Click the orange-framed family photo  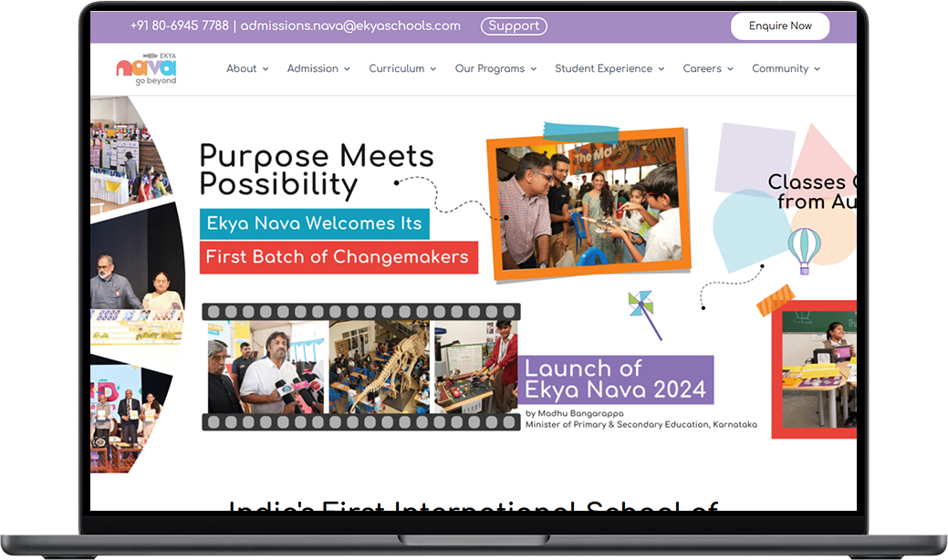tap(588, 204)
